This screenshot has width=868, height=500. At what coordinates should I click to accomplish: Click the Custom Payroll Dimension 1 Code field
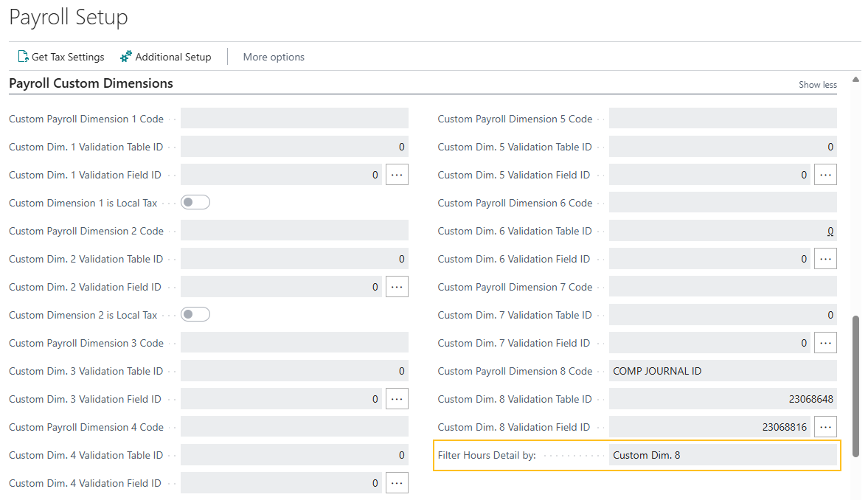click(x=294, y=118)
